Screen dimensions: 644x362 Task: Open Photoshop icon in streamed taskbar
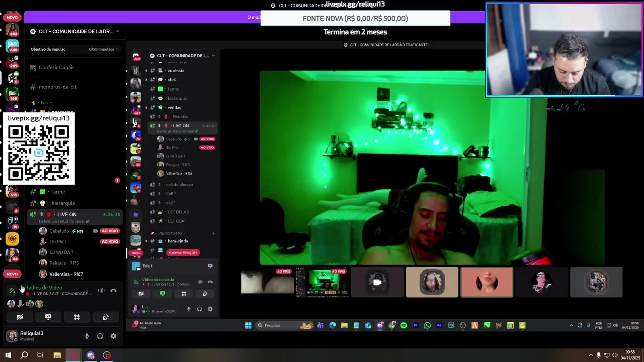point(451,325)
